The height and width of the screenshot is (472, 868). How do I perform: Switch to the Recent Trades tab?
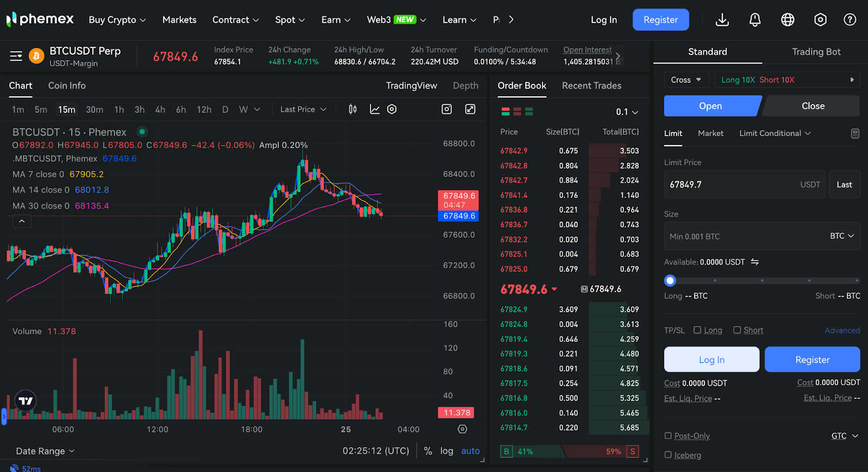(x=591, y=86)
